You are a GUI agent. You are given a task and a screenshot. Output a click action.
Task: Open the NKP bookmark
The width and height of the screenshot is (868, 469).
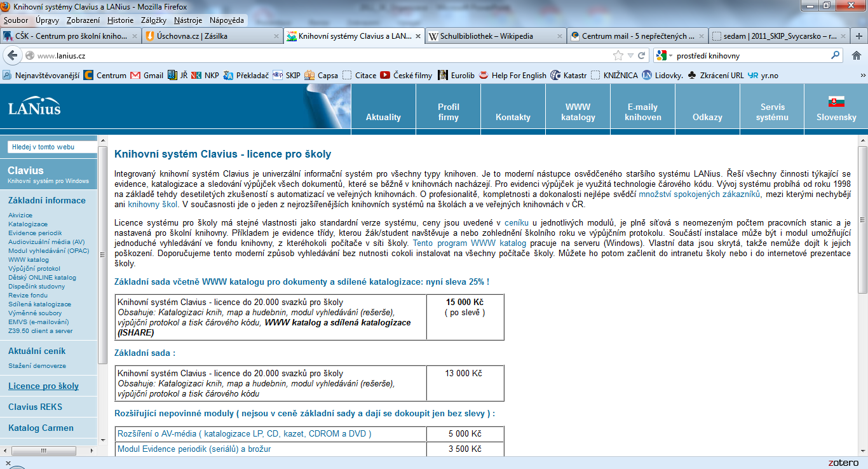[205, 75]
